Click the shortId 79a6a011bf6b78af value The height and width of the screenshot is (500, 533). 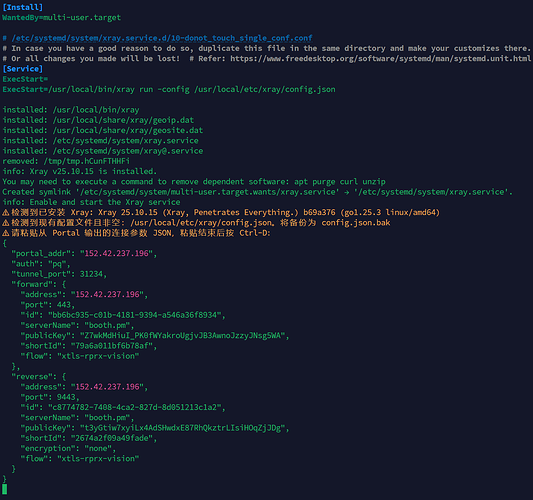tap(112, 346)
